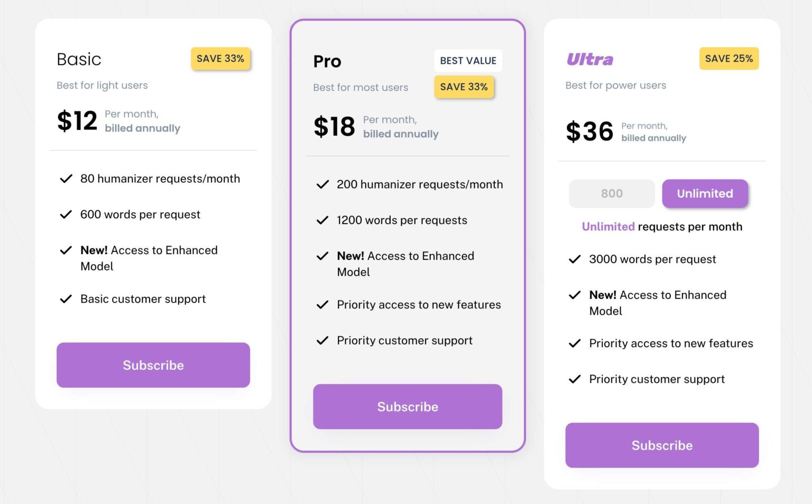
Task: Select the 800 requests option in Ultra
Action: pyautogui.click(x=612, y=193)
